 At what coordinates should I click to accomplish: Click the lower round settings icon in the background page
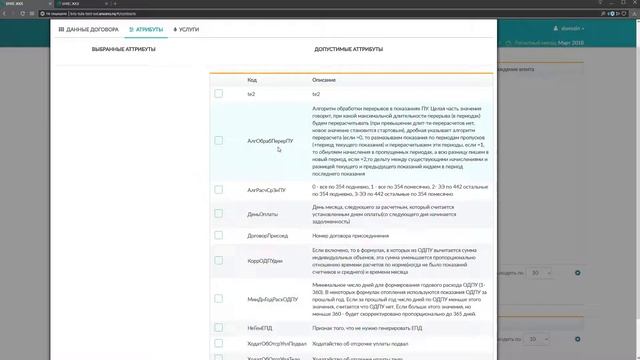(578, 339)
